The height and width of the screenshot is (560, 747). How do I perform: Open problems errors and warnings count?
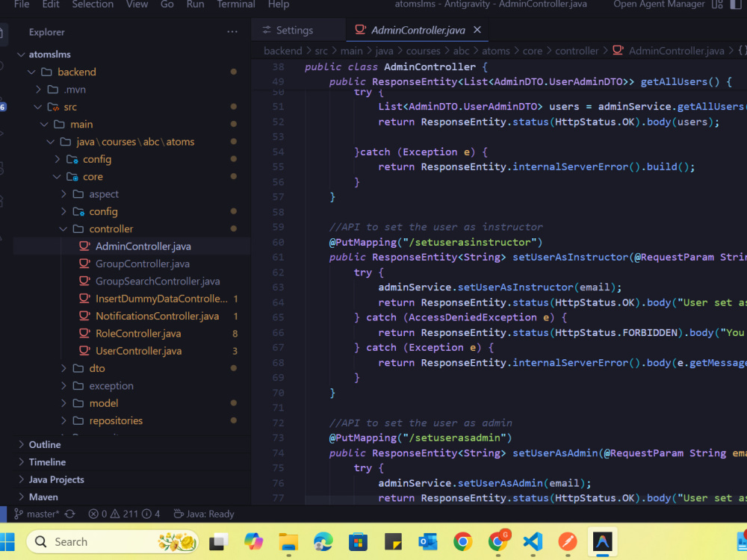coord(124,514)
